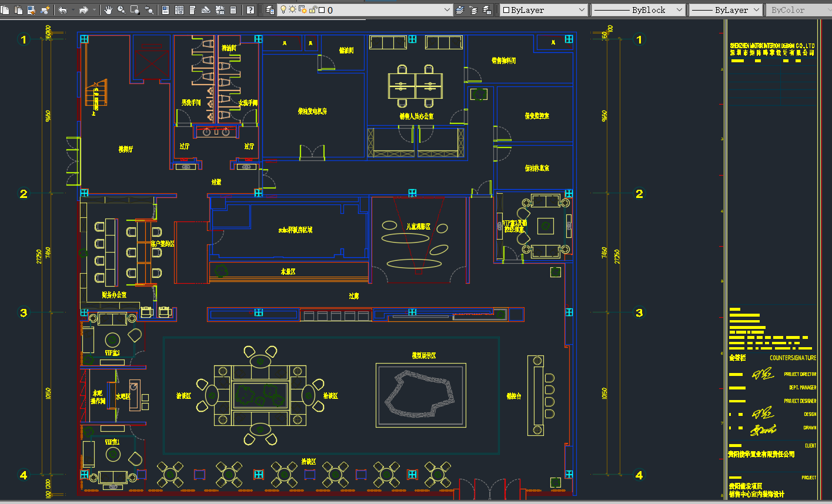This screenshot has height=504, width=832.
Task: Open Layer Properties Manager
Action: point(270,10)
